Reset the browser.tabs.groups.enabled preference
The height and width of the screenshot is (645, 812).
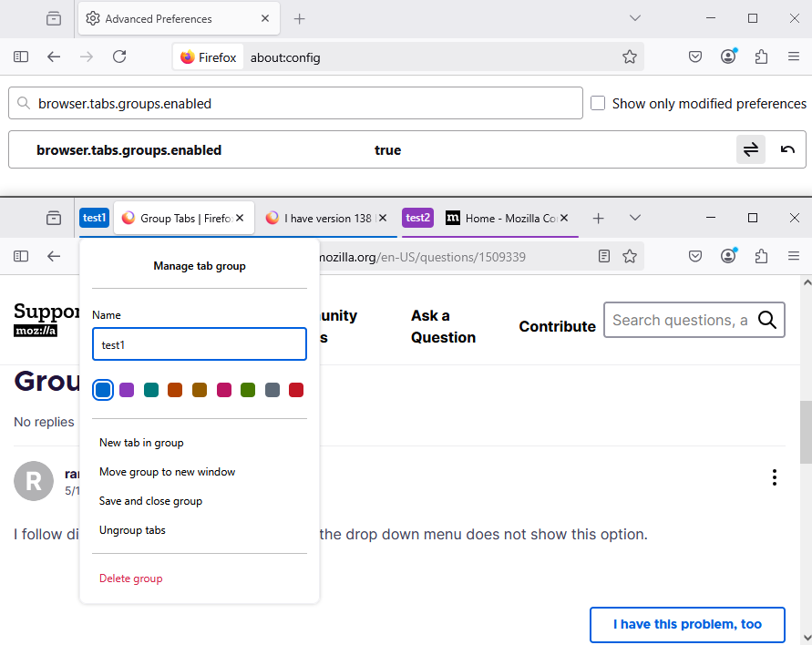click(x=787, y=149)
